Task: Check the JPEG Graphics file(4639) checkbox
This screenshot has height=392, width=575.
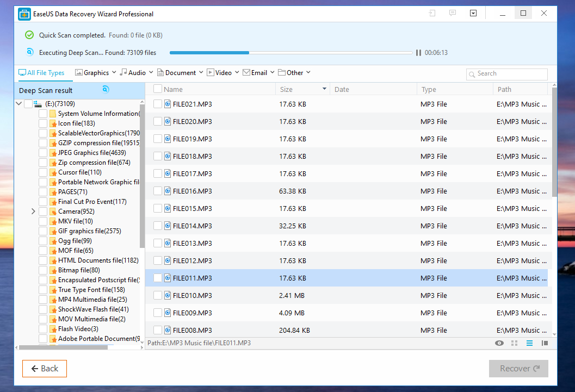Action: (x=43, y=153)
